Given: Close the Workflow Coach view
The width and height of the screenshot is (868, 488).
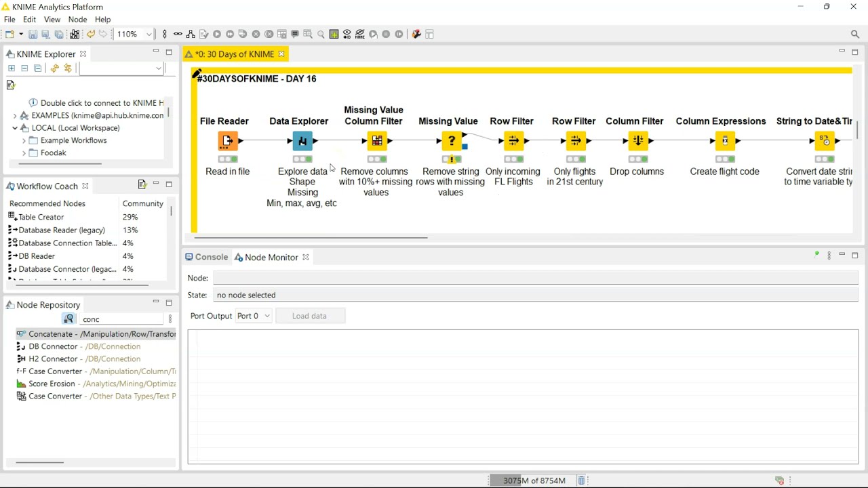Looking at the screenshot, I should (x=85, y=186).
